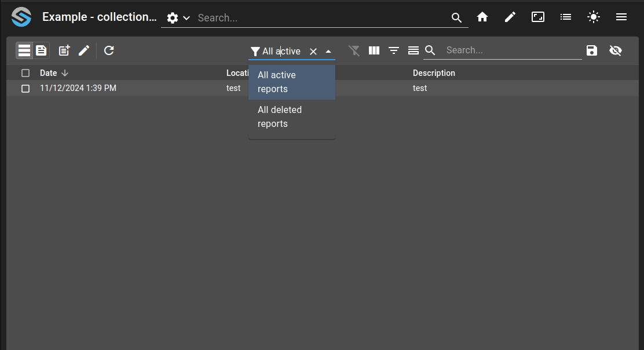Click the Date sort direction arrow
Image resolution: width=644 pixels, height=350 pixels.
point(65,73)
